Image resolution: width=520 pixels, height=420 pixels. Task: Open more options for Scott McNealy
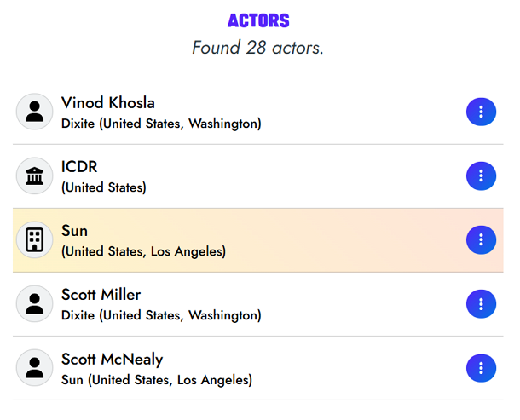[x=481, y=367]
